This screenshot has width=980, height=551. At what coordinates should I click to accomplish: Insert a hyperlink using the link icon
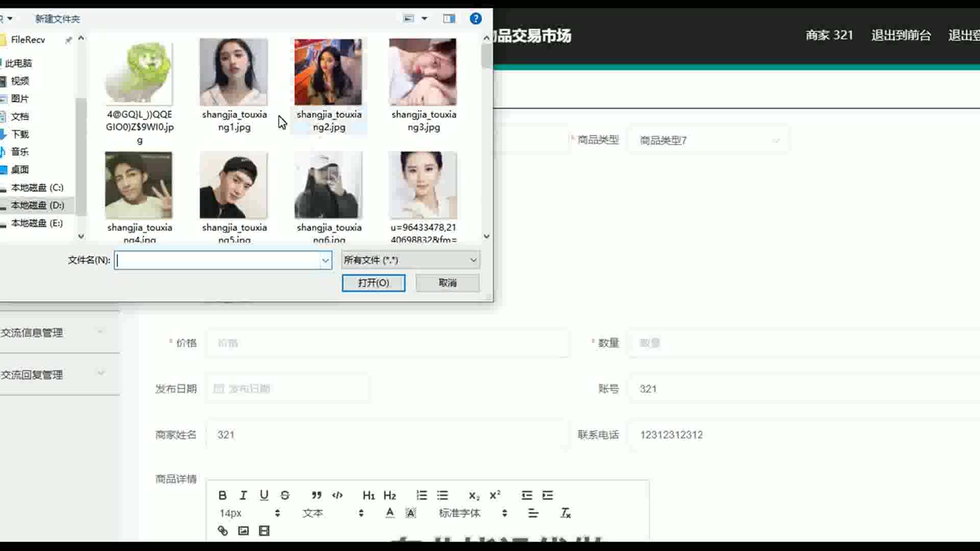(x=223, y=531)
